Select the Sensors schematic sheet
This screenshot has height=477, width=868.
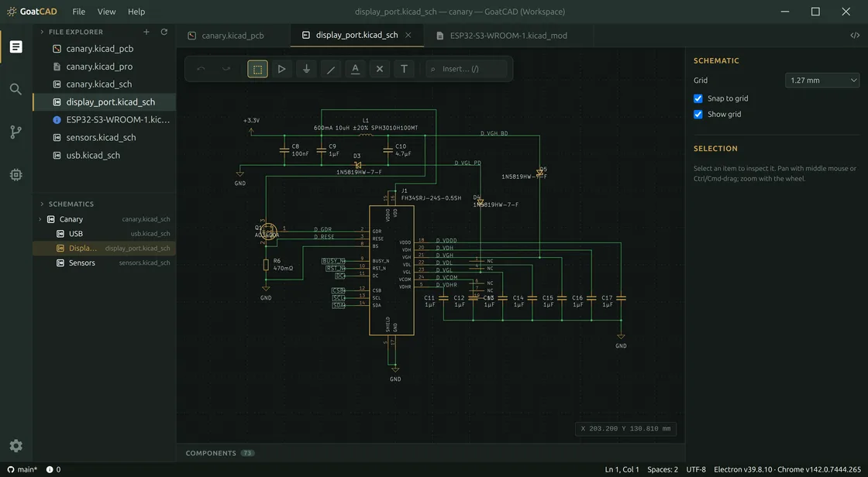point(105,263)
